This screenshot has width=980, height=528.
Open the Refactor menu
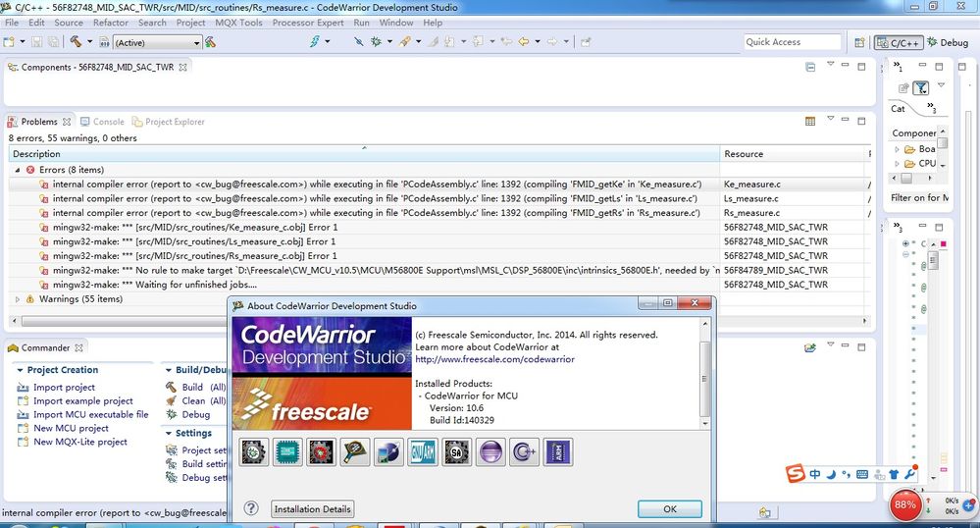111,23
